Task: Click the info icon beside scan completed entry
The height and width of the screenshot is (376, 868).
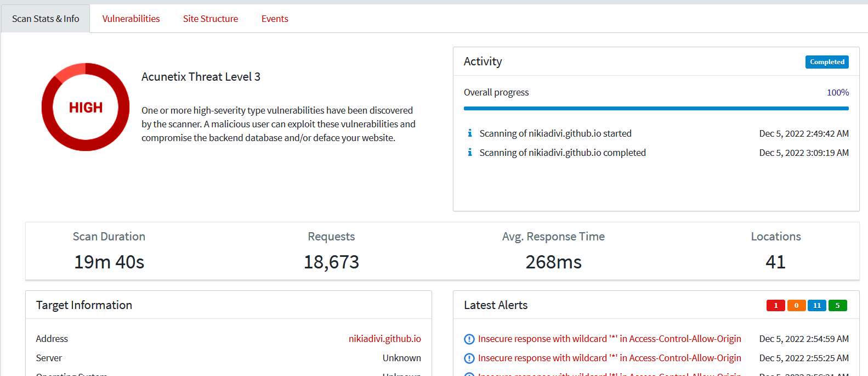Action: pyautogui.click(x=469, y=153)
